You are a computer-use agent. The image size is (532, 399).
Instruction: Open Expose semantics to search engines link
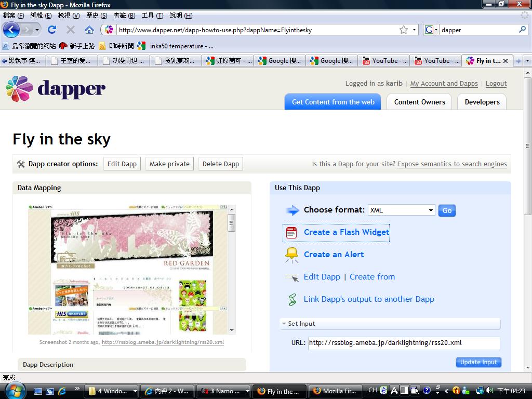click(x=452, y=164)
